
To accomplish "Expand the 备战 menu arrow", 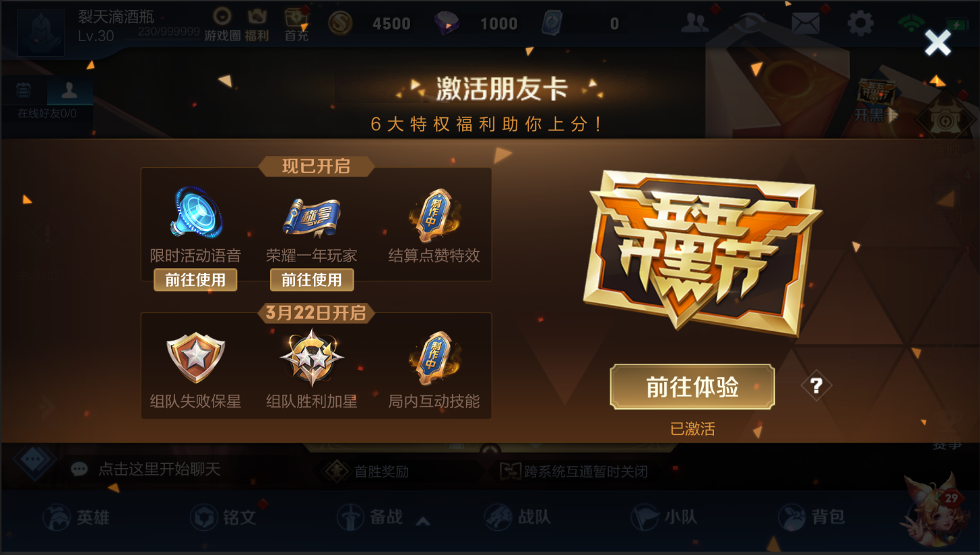I will (423, 520).
